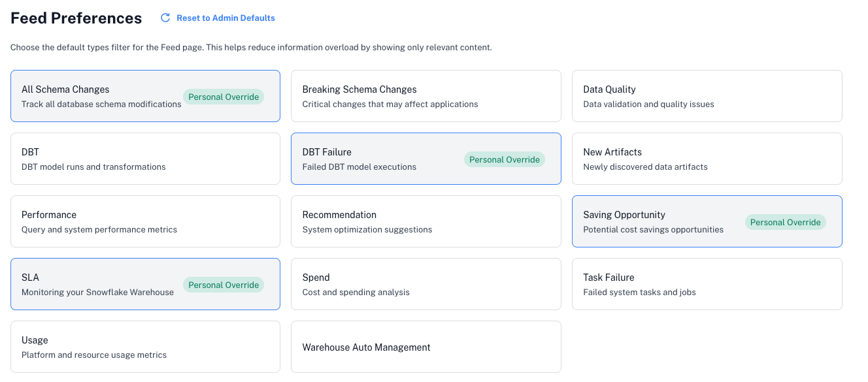
Task: Click Personal Override badge on All Schema Changes
Action: pos(224,97)
